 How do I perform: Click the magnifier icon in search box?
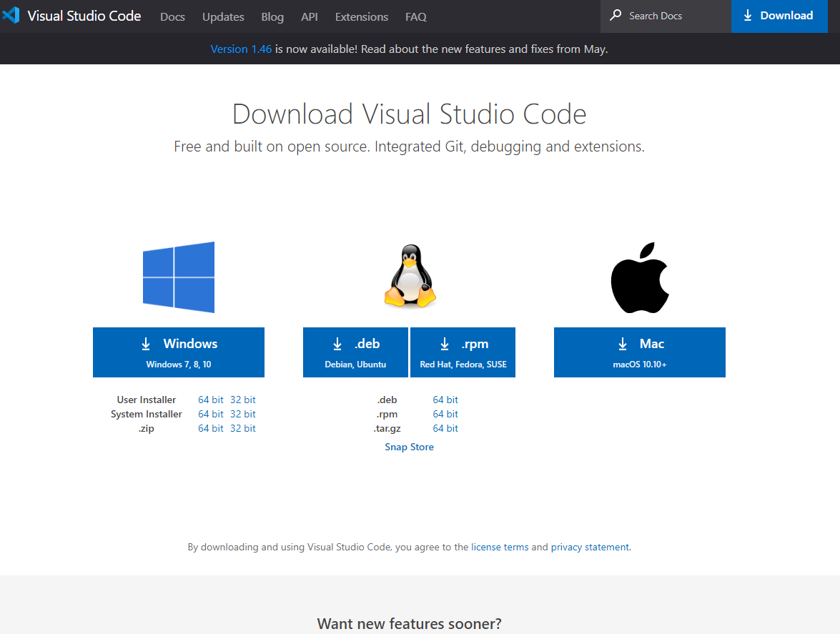pos(616,15)
